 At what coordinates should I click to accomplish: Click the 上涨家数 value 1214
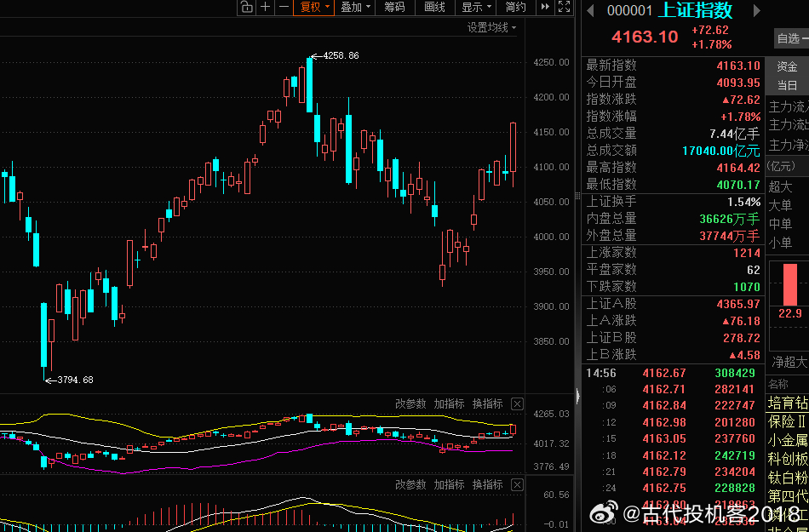747,253
